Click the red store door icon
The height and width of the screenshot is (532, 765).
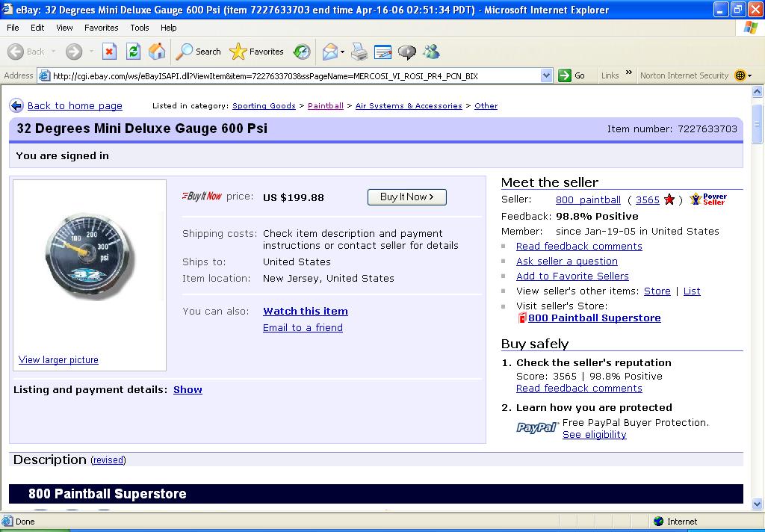[521, 318]
